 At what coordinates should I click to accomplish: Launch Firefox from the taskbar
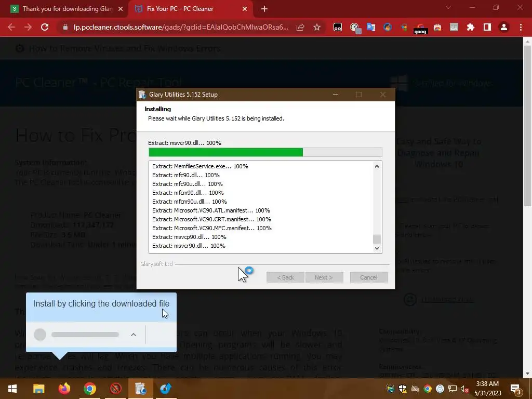point(64,389)
